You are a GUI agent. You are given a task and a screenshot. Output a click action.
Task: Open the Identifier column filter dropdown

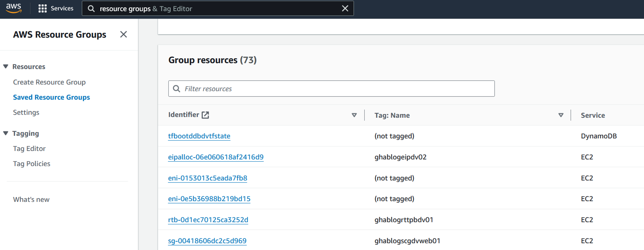(x=354, y=115)
